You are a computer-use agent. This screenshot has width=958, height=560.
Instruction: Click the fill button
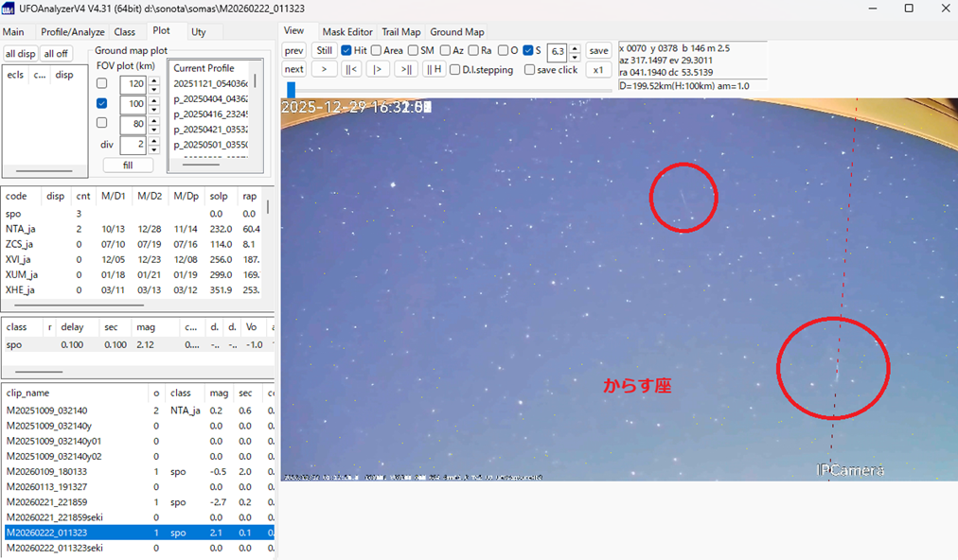coord(128,165)
